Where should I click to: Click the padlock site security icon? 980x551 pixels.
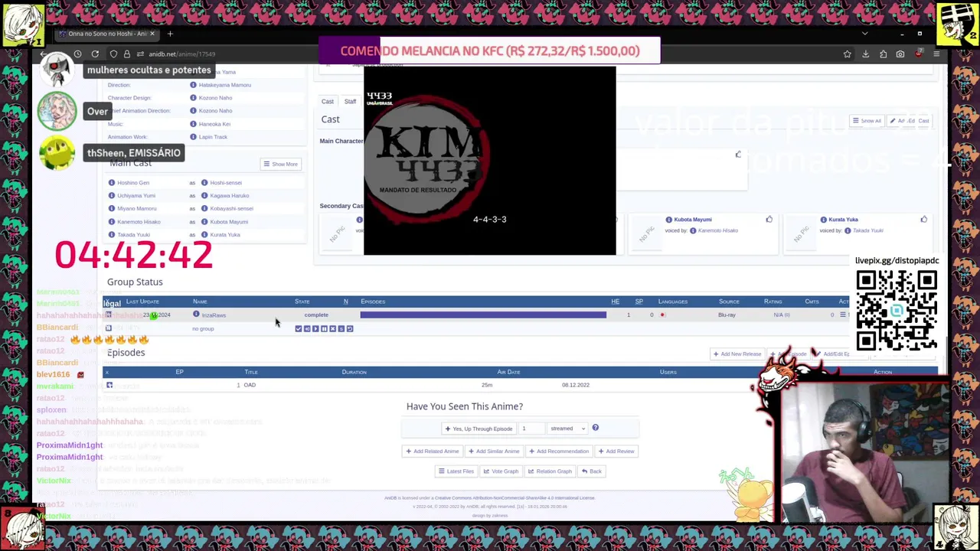click(x=127, y=54)
